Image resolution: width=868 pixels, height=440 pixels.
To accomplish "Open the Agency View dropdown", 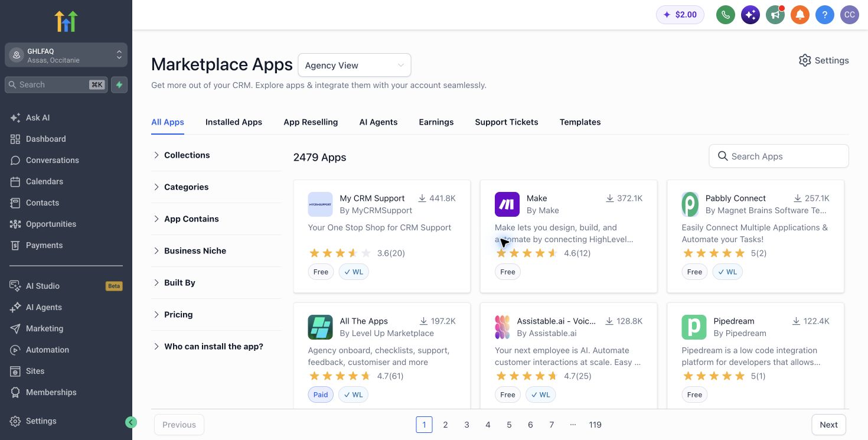I will 354,65.
